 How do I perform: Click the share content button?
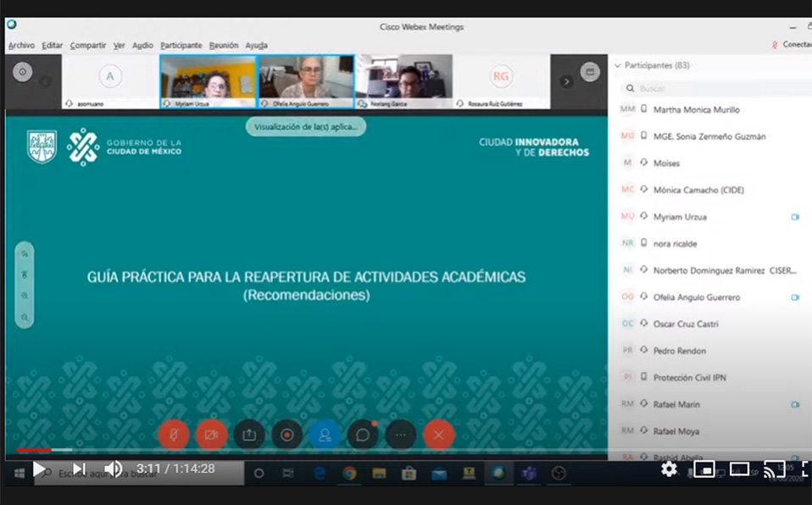pos(249,435)
